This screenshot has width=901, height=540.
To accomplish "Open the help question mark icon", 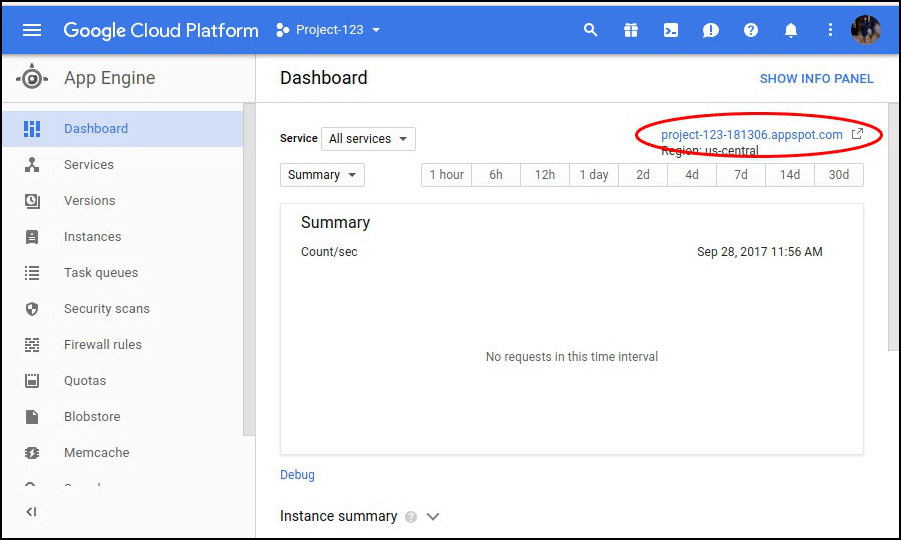I will click(750, 30).
